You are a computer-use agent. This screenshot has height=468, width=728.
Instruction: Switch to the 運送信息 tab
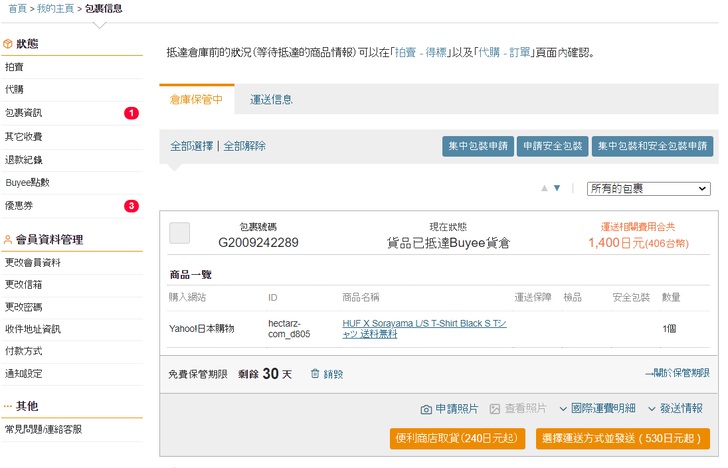coord(271,100)
